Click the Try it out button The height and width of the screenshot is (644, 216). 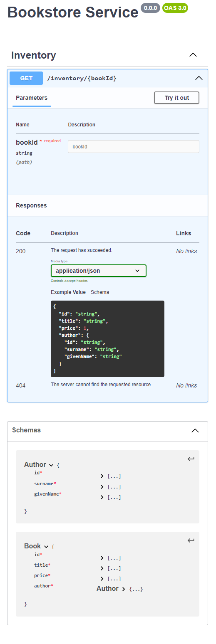point(176,98)
